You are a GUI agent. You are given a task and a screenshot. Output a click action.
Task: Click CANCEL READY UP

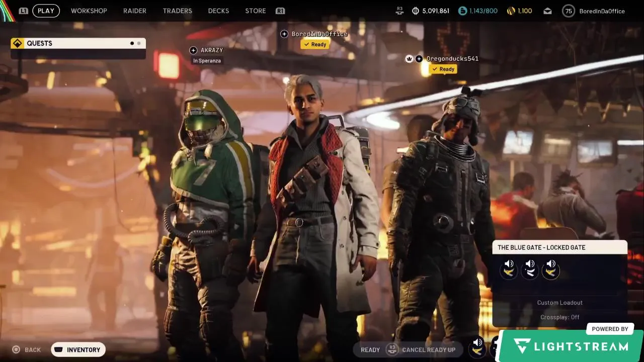[429, 350]
